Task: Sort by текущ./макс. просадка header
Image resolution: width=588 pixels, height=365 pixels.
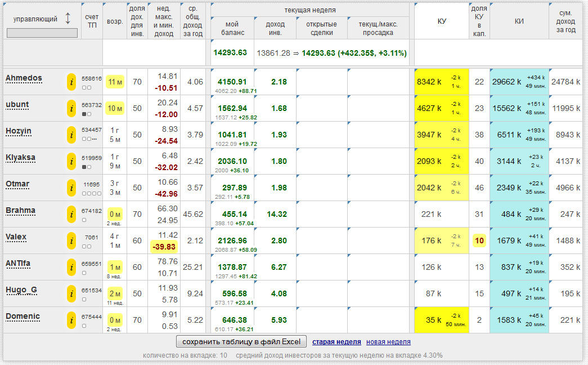Action: 378,28
